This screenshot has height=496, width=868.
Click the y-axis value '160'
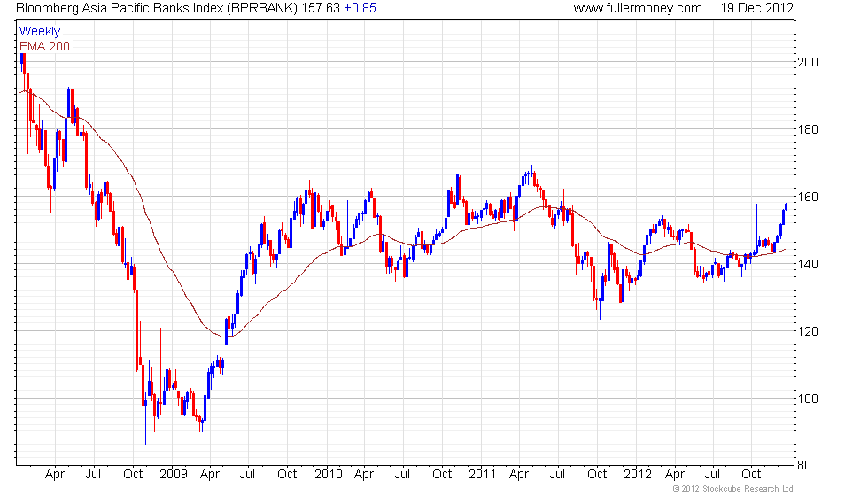807,197
